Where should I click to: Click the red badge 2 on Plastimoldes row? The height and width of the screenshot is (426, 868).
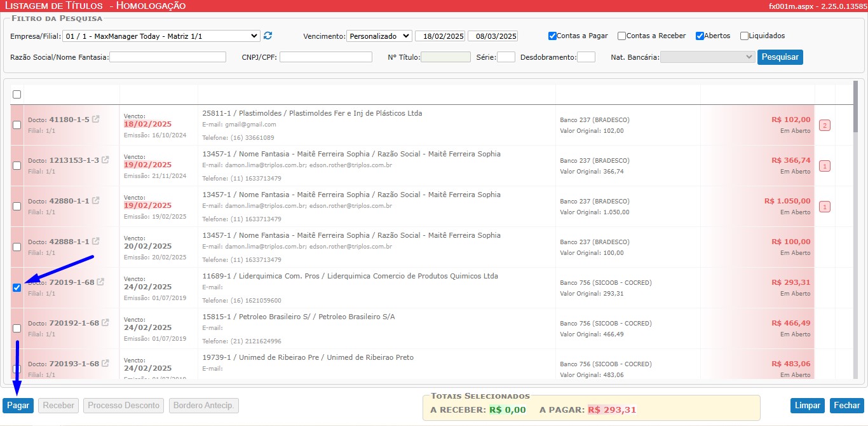825,125
